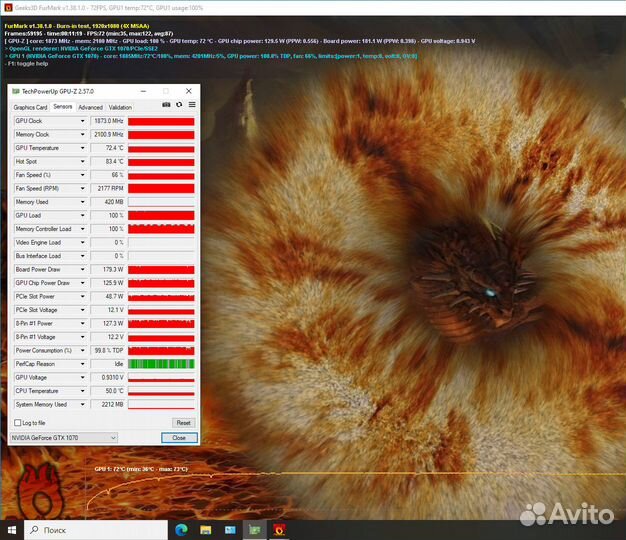Click the GPU Clock red graph bar
This screenshot has width=626, height=540.
(x=161, y=121)
